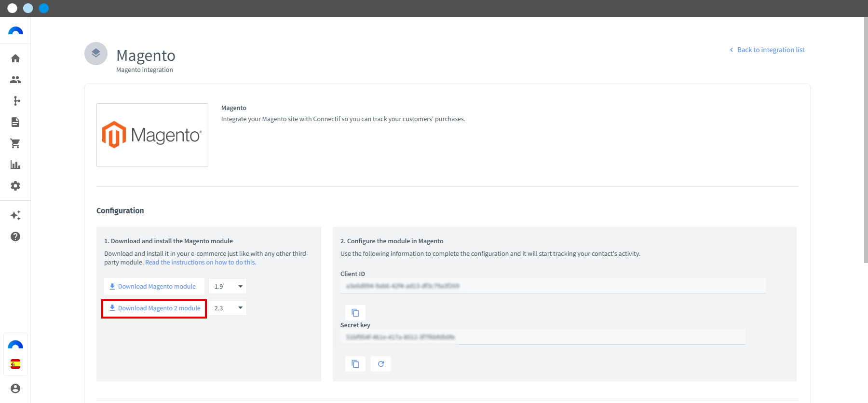Open the Store shopping cart icon
Viewport: 868px width, 403px height.
point(15,143)
